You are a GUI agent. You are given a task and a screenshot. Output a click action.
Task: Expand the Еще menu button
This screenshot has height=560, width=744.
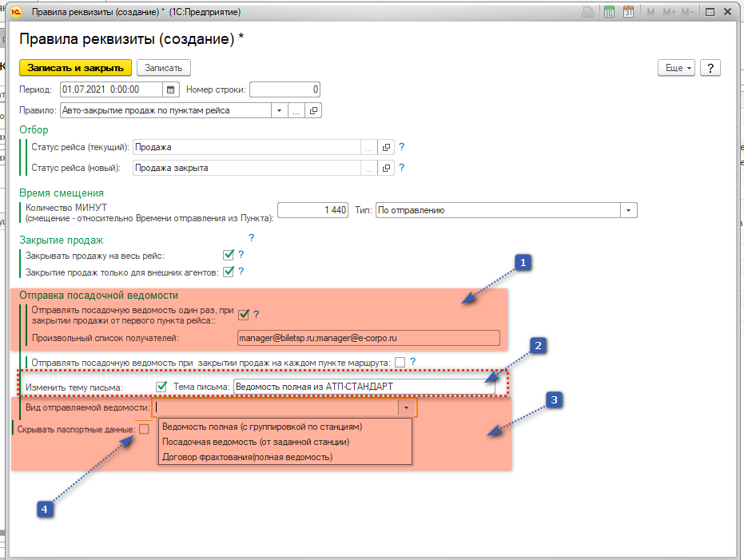point(675,68)
